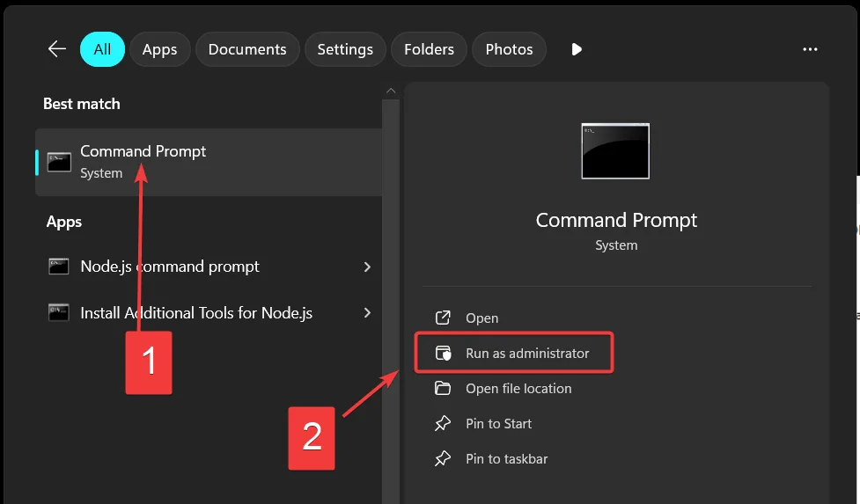Select the Command Prompt best match result
Viewport: 860px width, 504px height.
(209, 162)
